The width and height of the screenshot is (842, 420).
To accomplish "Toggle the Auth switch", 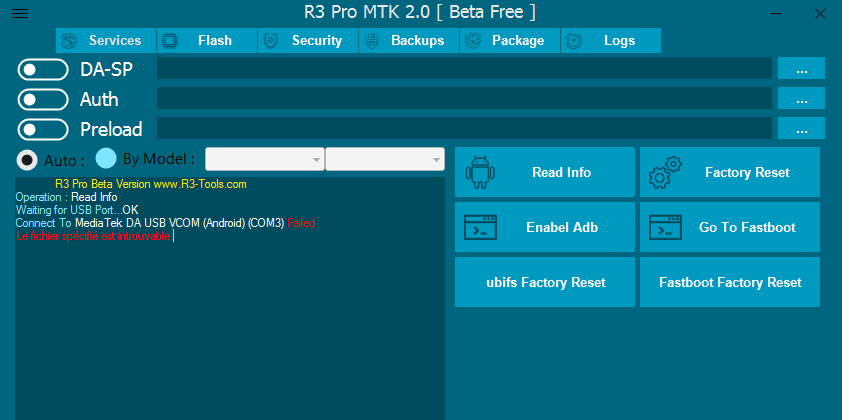I will point(43,99).
